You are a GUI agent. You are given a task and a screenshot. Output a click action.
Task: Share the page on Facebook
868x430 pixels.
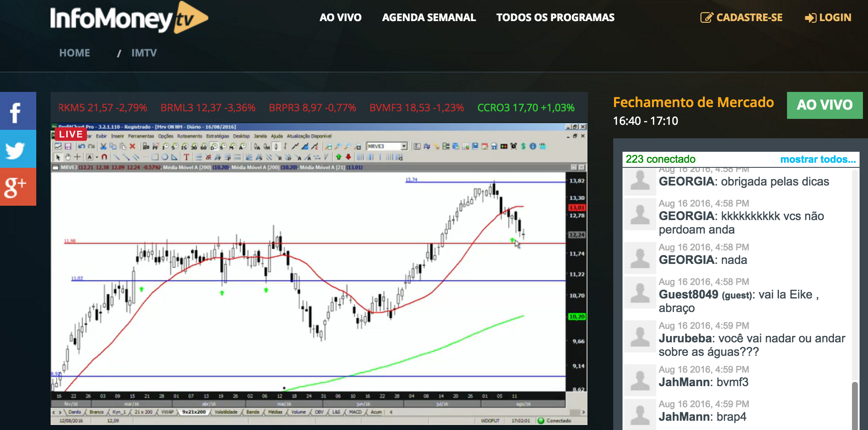pyautogui.click(x=18, y=111)
